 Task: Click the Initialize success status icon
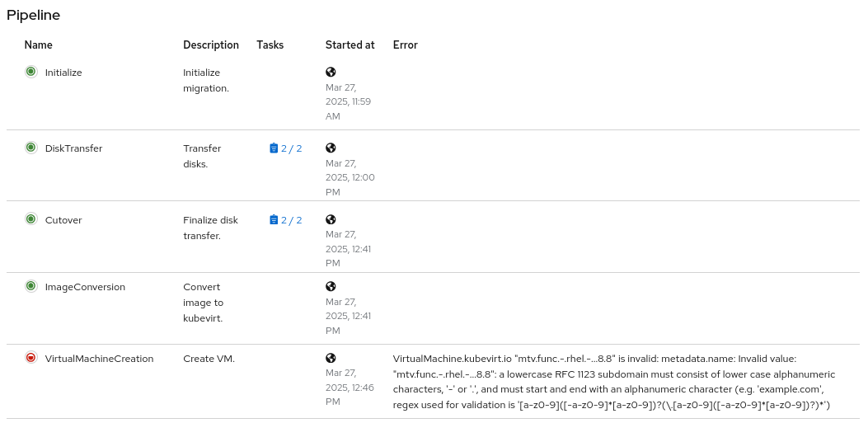30,72
